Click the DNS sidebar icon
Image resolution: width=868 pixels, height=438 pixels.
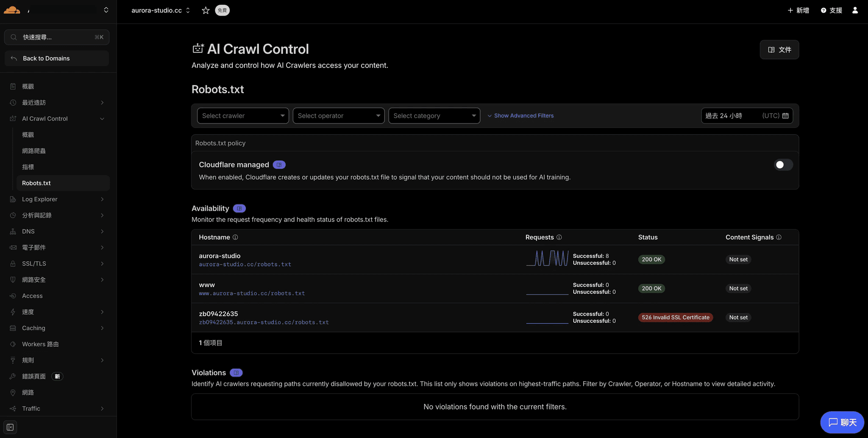13,232
